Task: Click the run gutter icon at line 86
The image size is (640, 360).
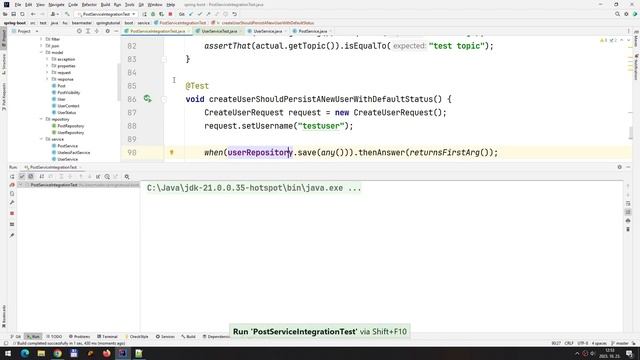Action: point(147,99)
